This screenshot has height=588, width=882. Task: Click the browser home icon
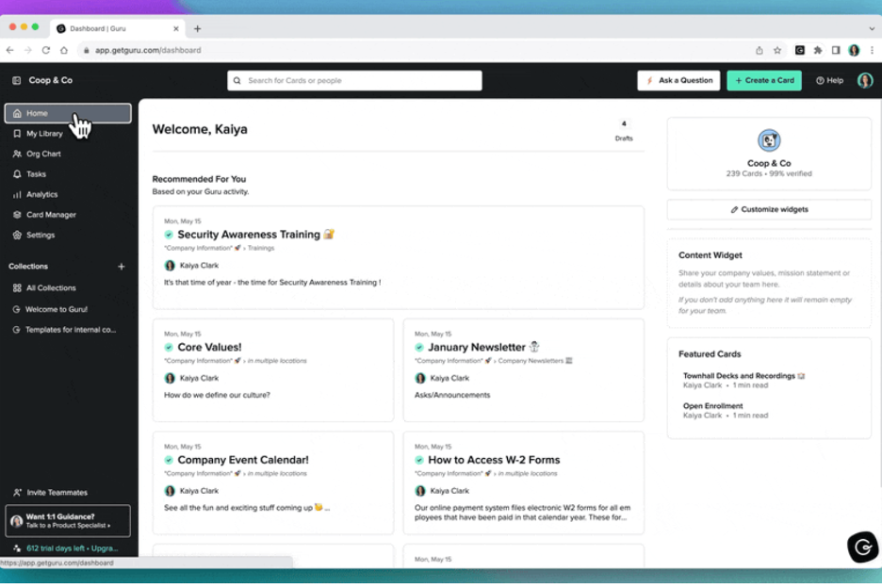point(64,50)
